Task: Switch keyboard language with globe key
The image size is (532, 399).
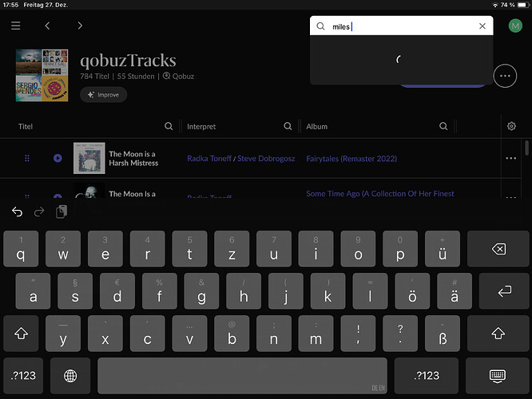Action: click(x=70, y=376)
